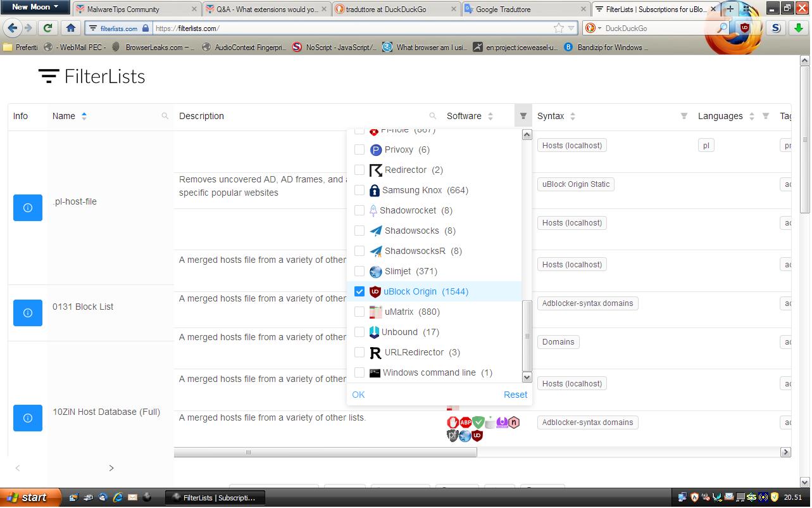The image size is (812, 508).
Task: Check the Unbound software filter
Action: (x=359, y=332)
